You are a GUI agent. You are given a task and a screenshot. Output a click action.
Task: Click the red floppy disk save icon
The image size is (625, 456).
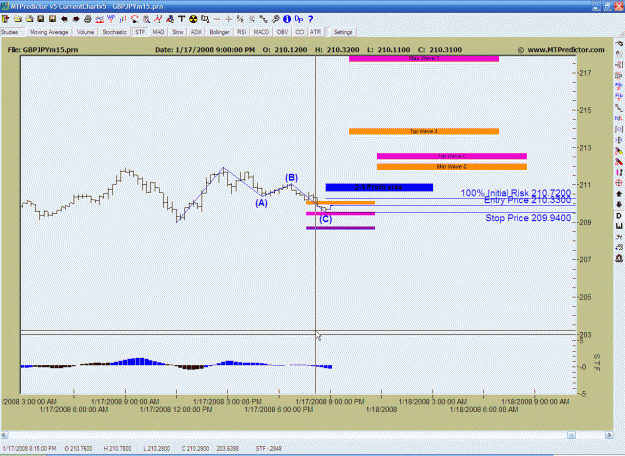52,19
